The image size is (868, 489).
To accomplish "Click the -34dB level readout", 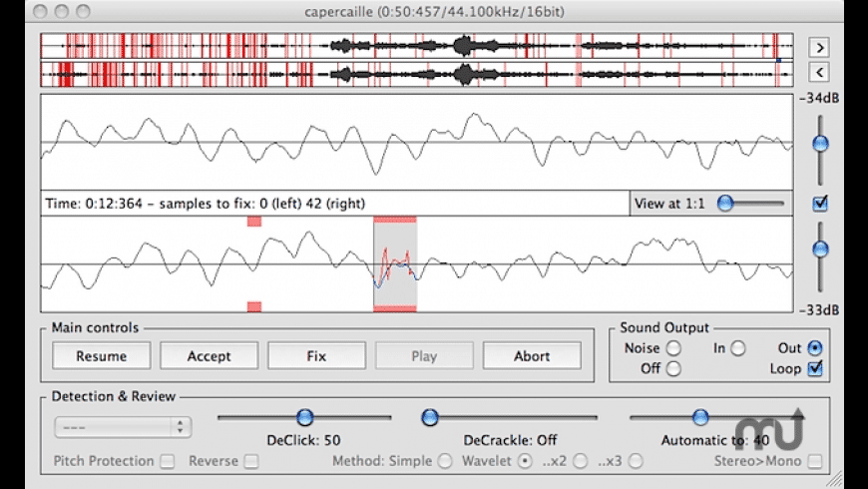I will pyautogui.click(x=819, y=99).
